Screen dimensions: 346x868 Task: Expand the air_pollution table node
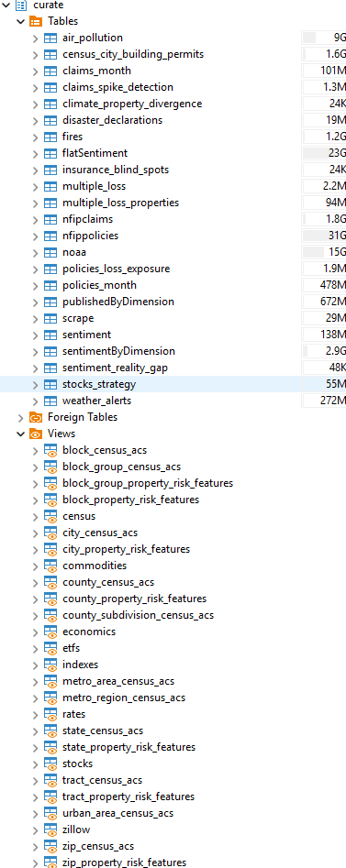pyautogui.click(x=36, y=38)
